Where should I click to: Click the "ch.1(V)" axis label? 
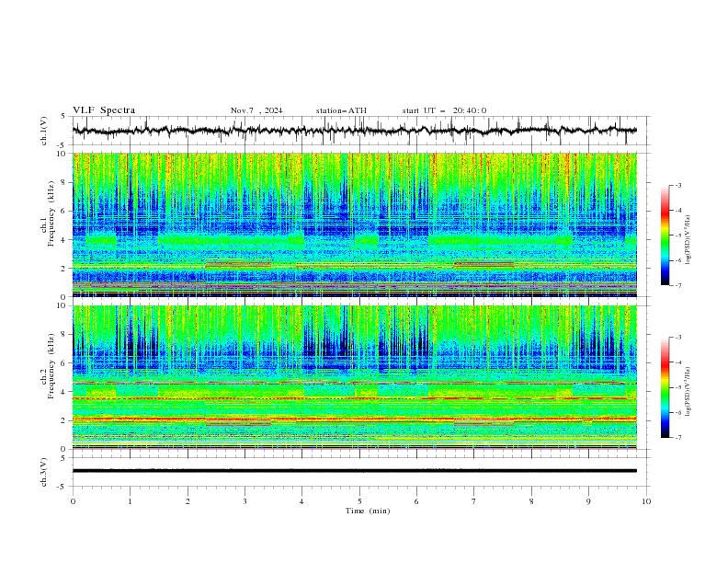point(44,131)
